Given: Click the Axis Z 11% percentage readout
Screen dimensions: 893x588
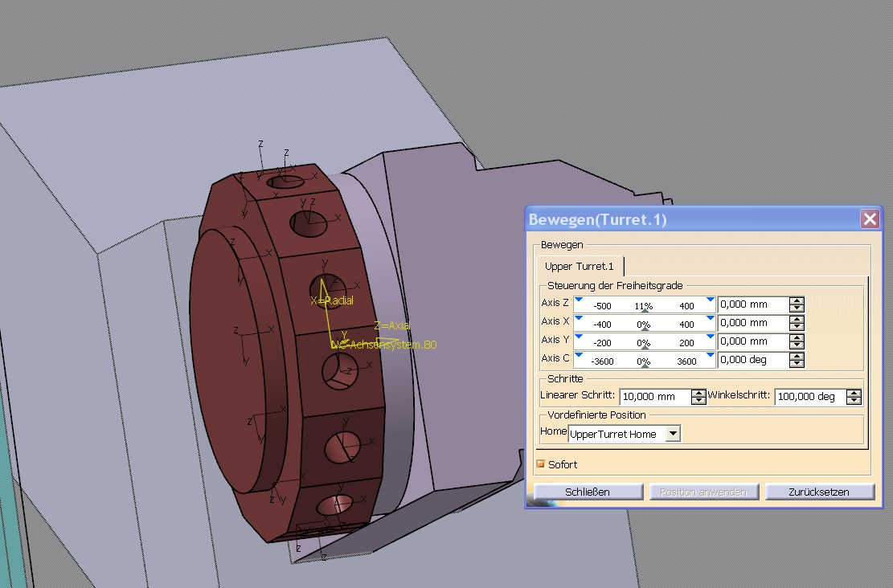Looking at the screenshot, I should coord(644,306).
